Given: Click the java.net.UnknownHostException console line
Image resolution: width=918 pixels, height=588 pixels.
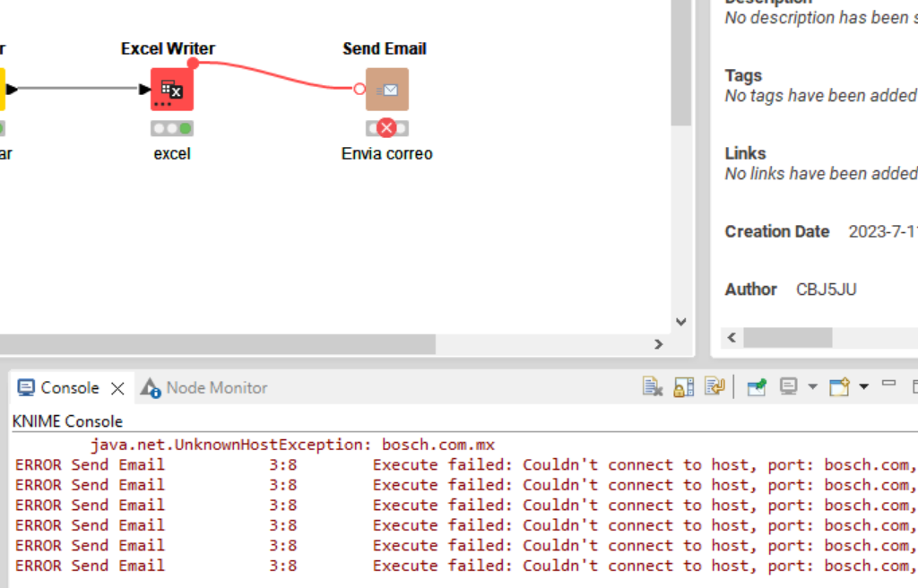Looking at the screenshot, I should click(292, 445).
